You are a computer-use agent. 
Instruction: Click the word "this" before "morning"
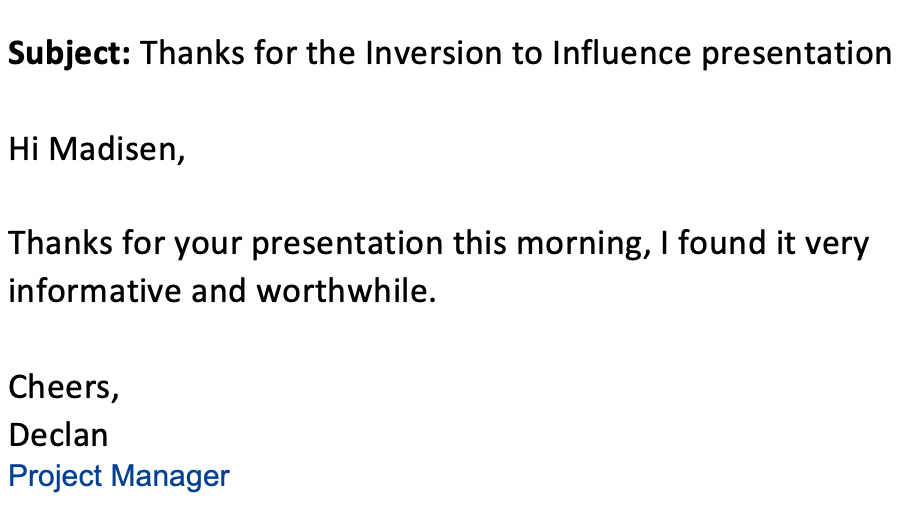(480, 243)
